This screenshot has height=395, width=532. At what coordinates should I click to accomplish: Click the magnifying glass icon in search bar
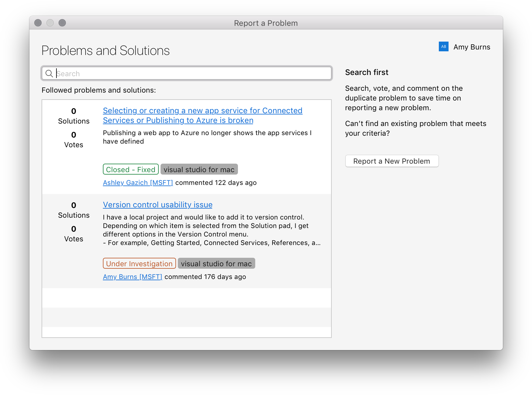coord(49,73)
